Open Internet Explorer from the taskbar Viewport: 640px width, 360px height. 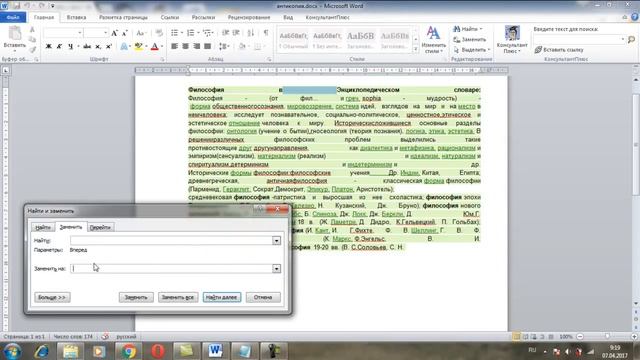pyautogui.click(x=42, y=351)
